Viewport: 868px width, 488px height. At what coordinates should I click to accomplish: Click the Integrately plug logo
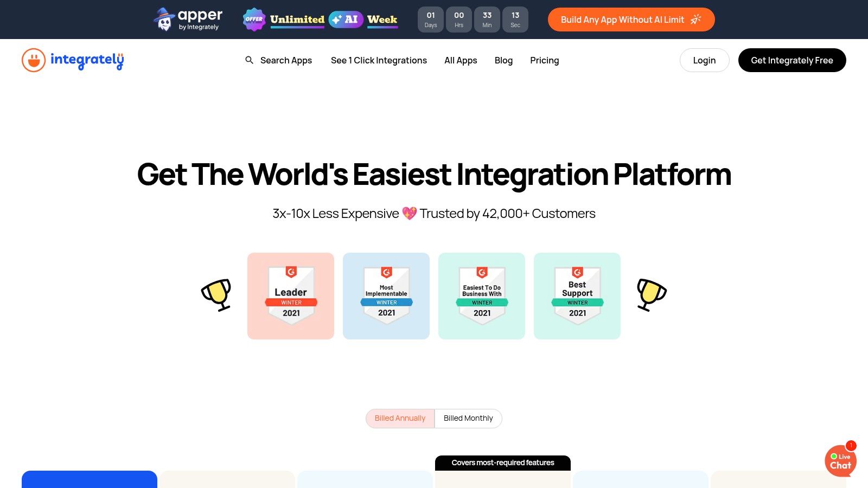[34, 60]
